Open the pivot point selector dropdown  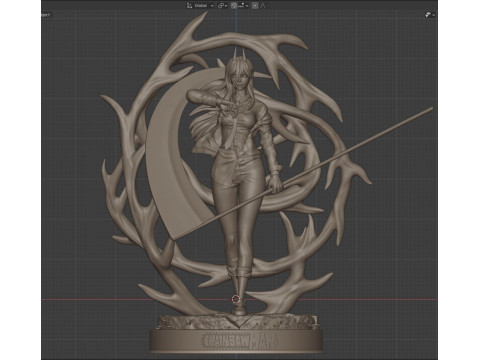pyautogui.click(x=223, y=6)
